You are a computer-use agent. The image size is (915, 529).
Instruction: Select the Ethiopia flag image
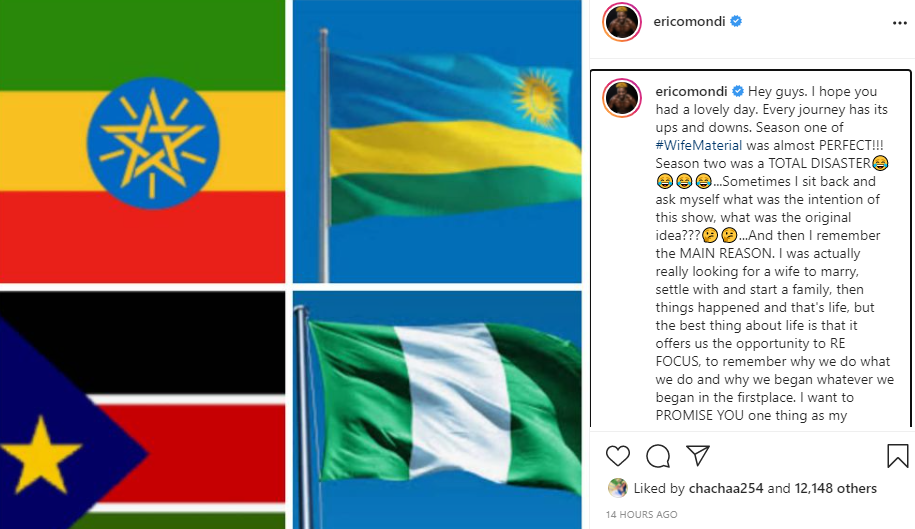142,141
